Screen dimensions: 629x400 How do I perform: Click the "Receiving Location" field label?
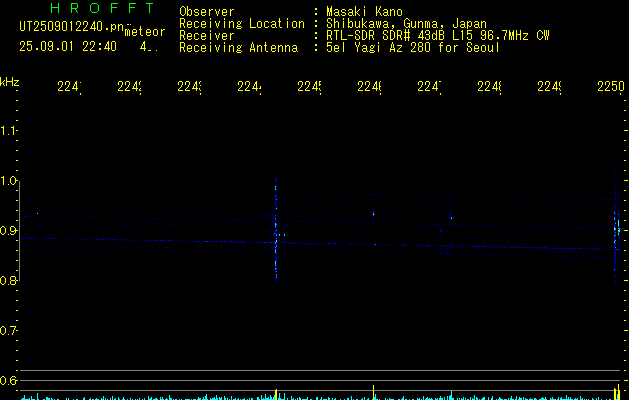[x=242, y=24]
